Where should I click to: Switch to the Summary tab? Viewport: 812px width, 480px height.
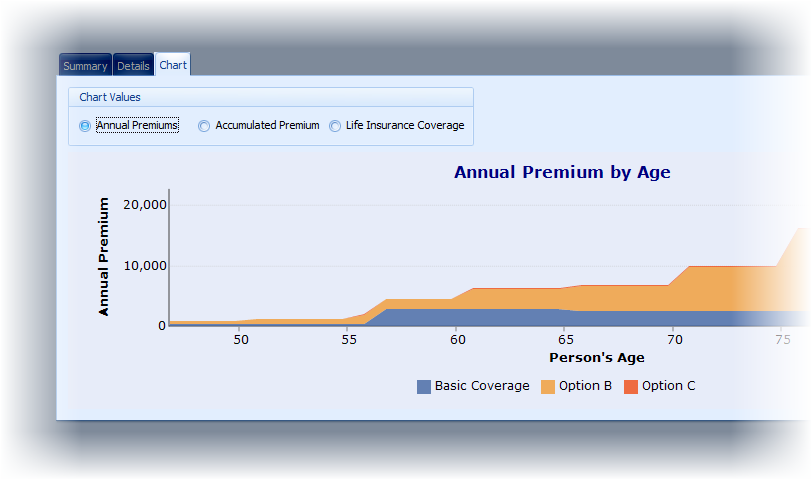[x=85, y=66]
